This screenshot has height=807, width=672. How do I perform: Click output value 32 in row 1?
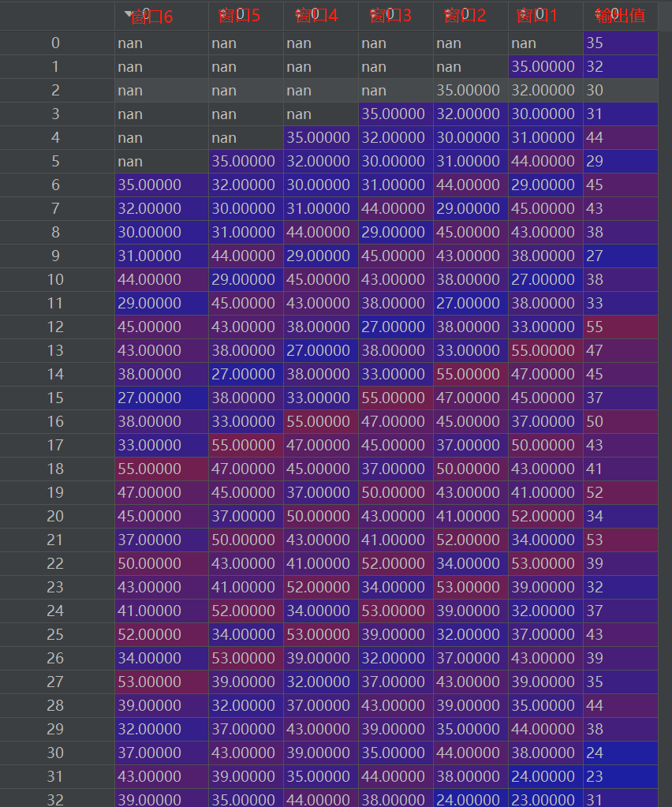(621, 66)
